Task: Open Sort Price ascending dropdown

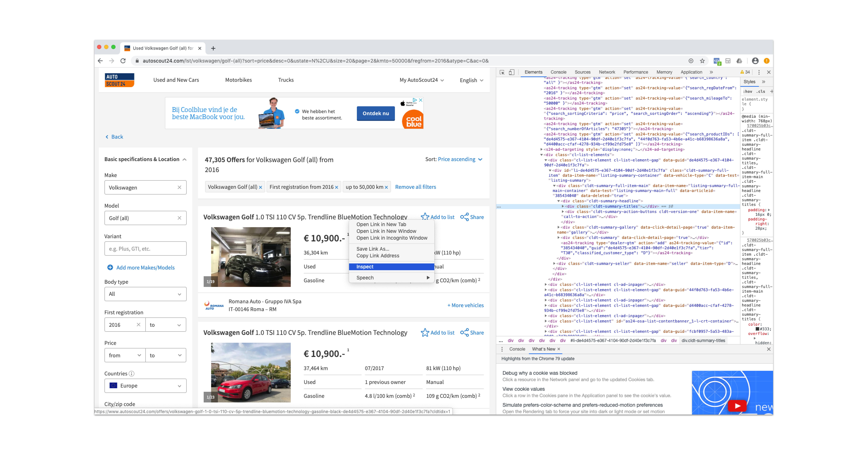Action: [460, 159]
